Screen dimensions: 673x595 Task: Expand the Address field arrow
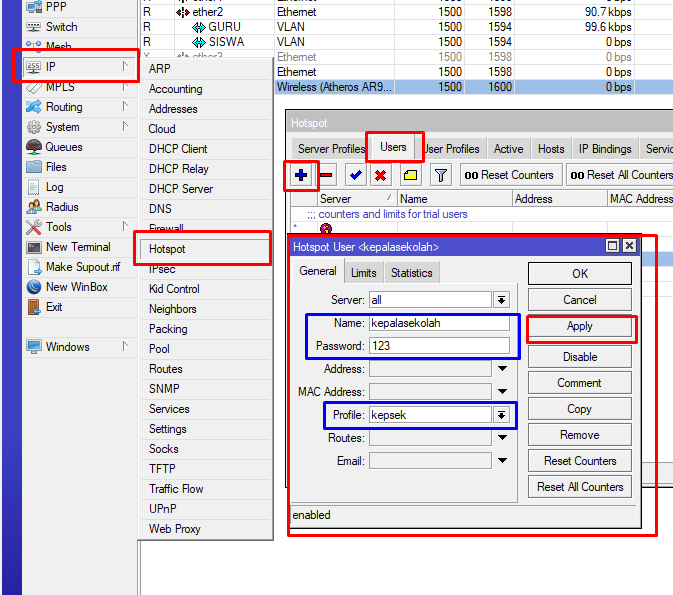pos(502,369)
